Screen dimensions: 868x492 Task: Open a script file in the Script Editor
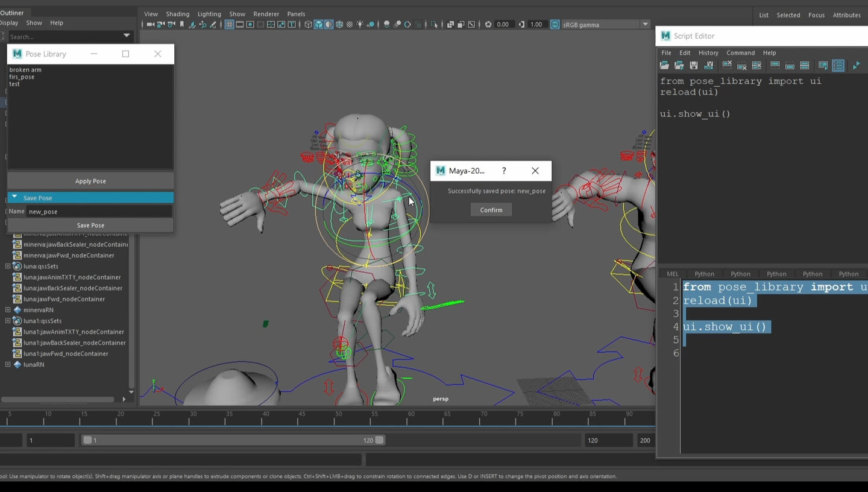pyautogui.click(x=665, y=65)
